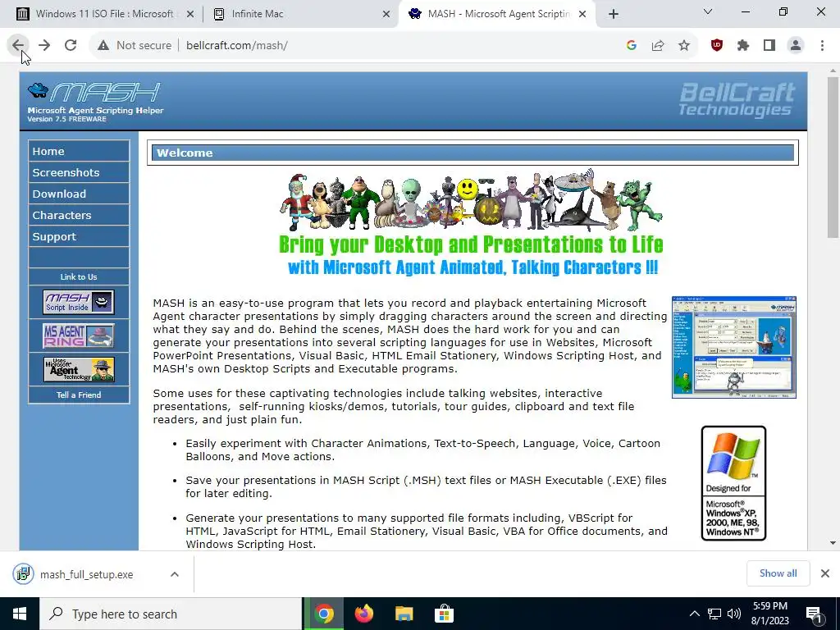
Task: Expand the tab search chevron
Action: (708, 11)
